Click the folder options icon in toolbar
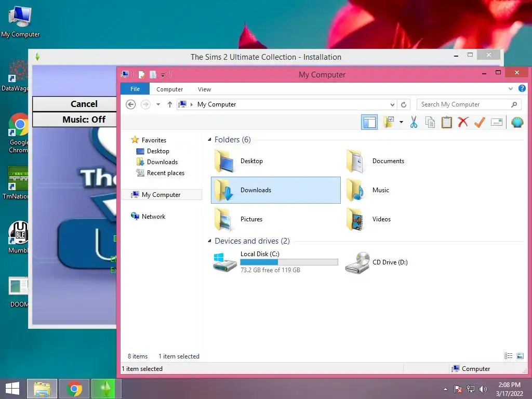532x399 pixels. coord(389,122)
